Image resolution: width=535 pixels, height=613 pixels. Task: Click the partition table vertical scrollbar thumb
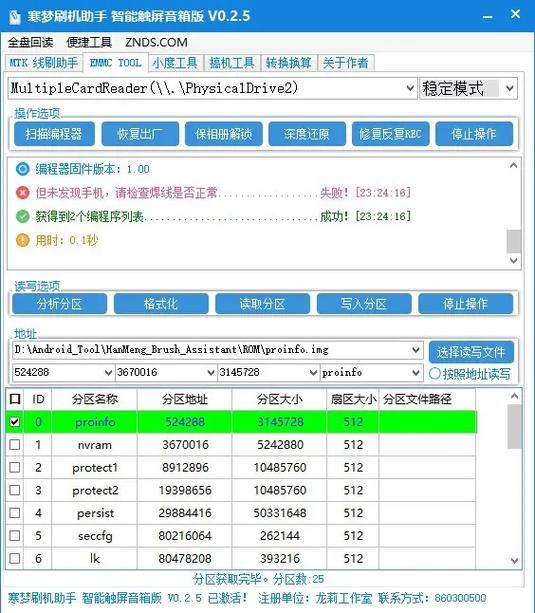515,427
